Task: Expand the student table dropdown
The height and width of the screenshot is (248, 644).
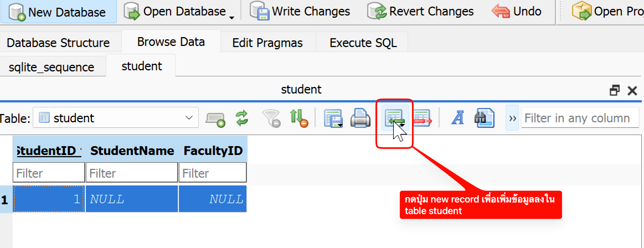Action: pyautogui.click(x=189, y=118)
